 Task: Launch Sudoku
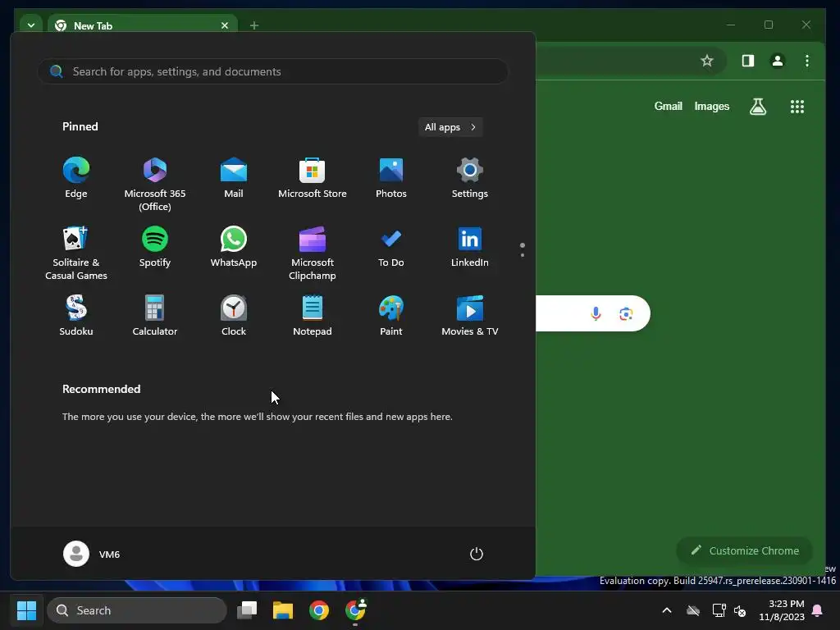pyautogui.click(x=76, y=316)
